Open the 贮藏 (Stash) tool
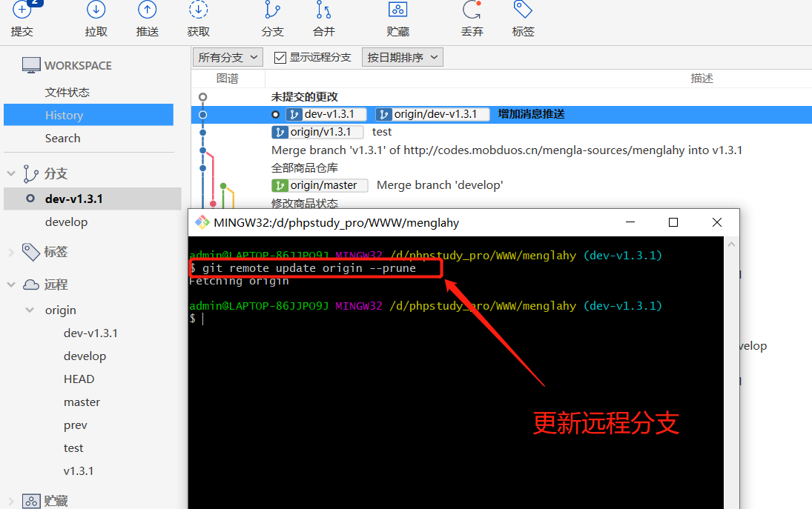This screenshot has width=812, height=509. point(397,21)
